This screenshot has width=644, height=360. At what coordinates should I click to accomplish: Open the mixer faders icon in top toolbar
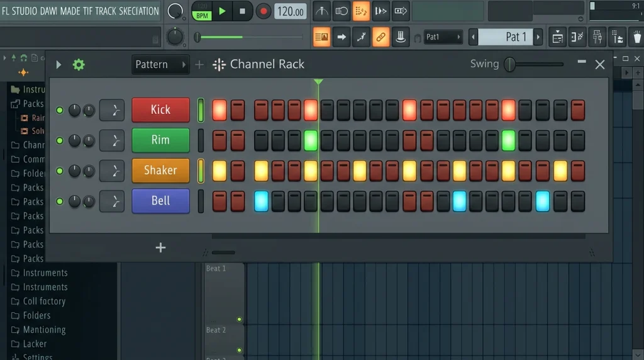coord(597,37)
